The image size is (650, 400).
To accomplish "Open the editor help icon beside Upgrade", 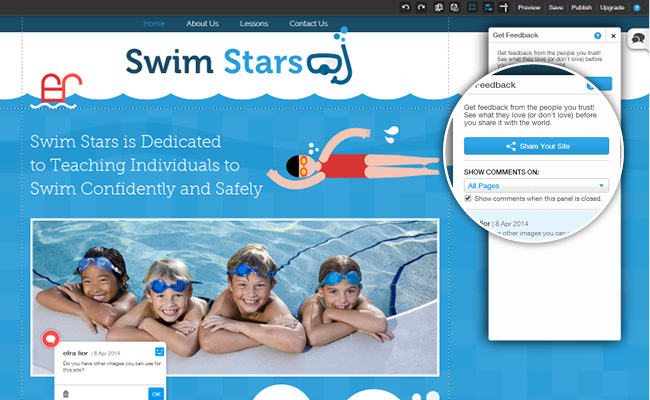I will click(637, 7).
